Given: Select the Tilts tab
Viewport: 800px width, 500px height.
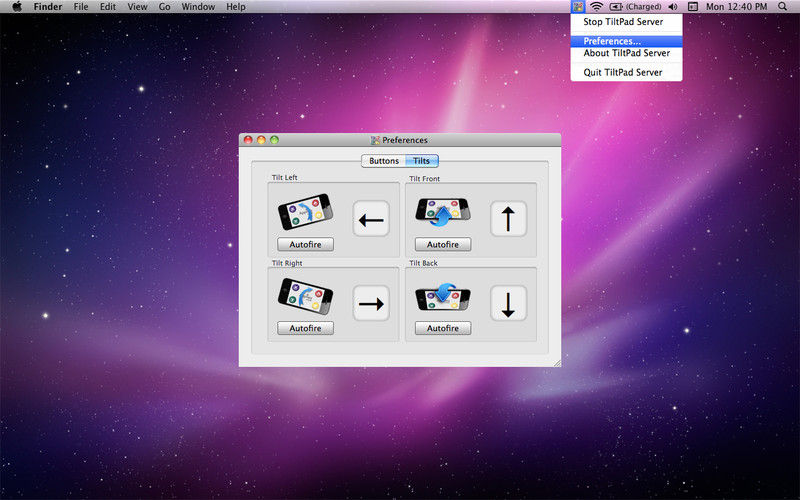Looking at the screenshot, I should click(421, 161).
